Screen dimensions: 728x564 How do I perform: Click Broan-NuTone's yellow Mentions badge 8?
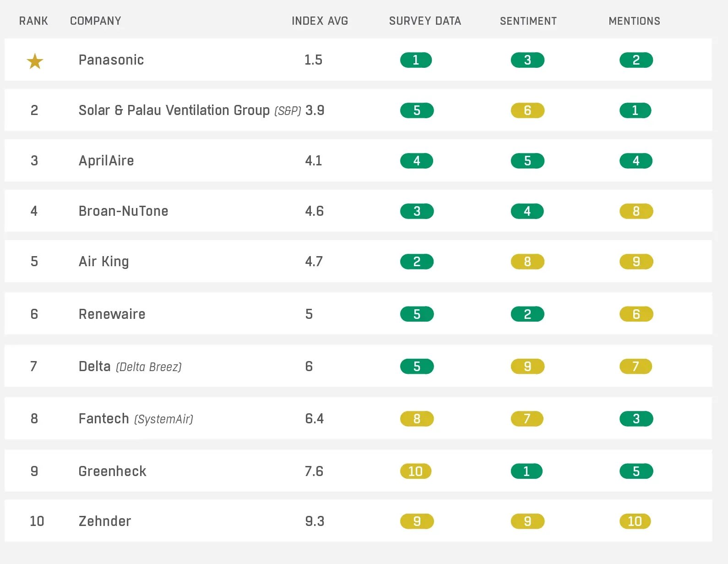coord(636,211)
